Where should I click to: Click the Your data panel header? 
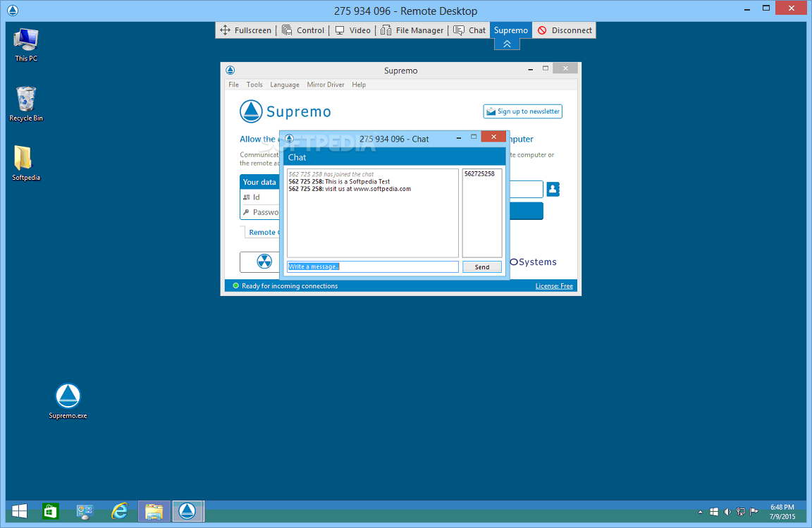point(259,182)
